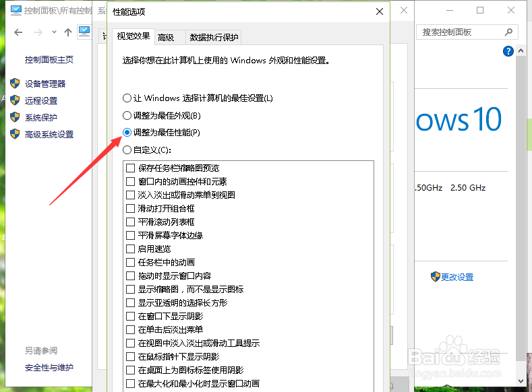
Task: Enable 在单击后淡出菜单 checkbox
Action: [x=130, y=329]
